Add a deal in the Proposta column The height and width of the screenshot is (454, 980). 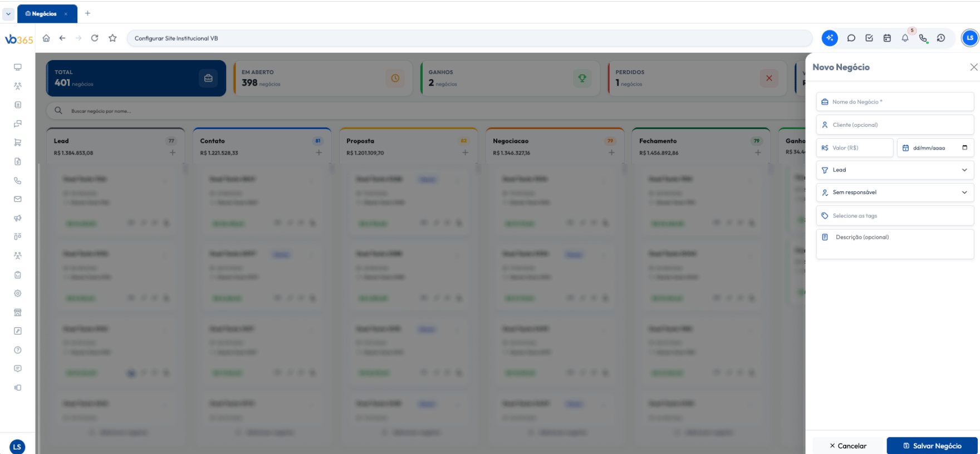tap(465, 152)
